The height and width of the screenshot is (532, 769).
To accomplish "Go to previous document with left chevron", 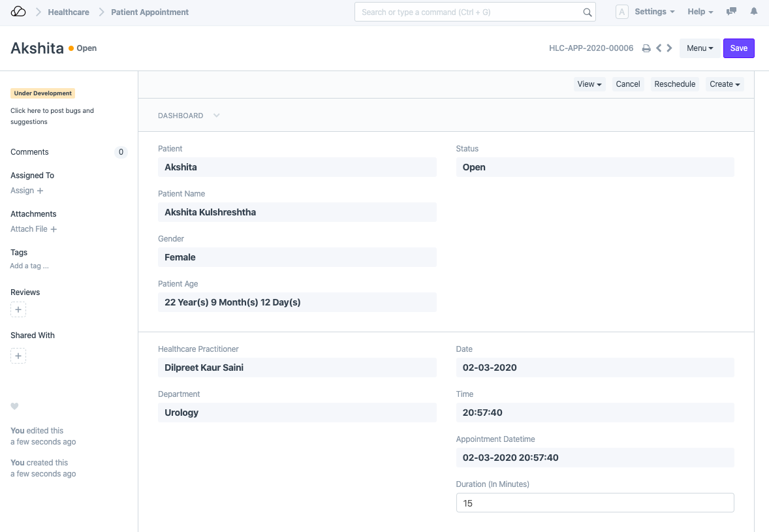I will point(659,48).
